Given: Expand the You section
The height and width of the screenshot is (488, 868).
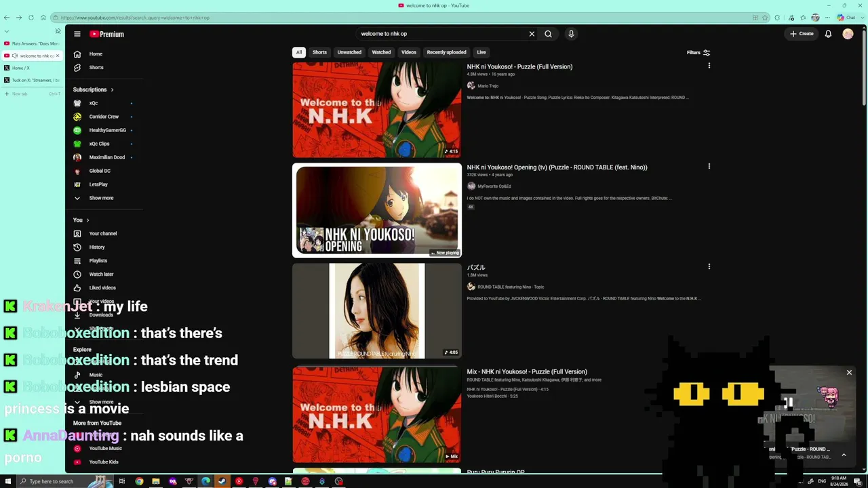Looking at the screenshot, I should [x=81, y=220].
